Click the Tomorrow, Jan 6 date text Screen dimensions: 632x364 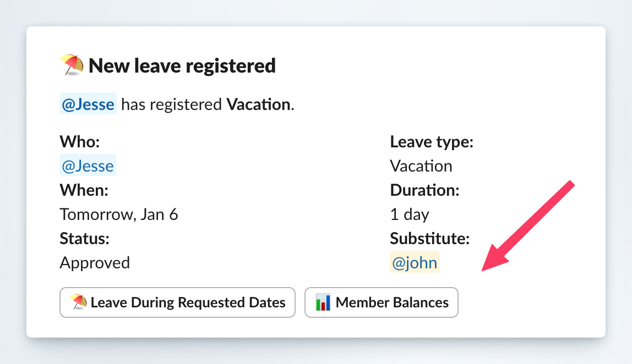119,214
